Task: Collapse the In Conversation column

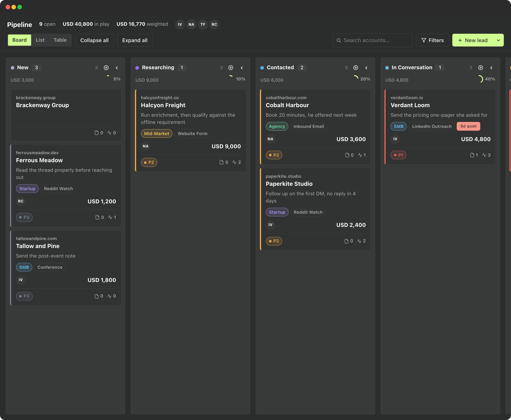Action: (x=491, y=68)
